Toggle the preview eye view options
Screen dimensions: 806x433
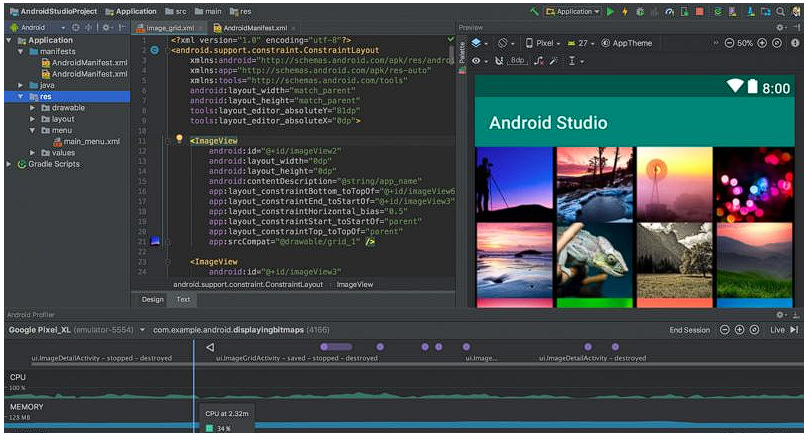click(476, 61)
